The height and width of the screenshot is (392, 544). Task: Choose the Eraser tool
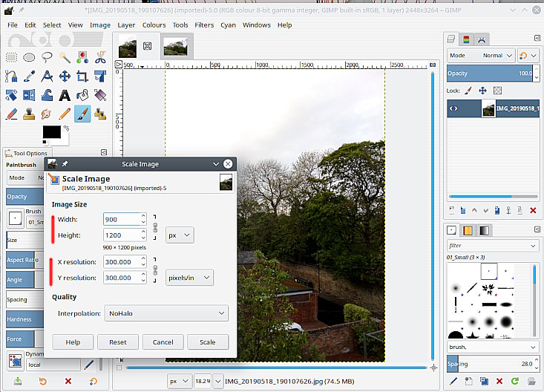11,114
